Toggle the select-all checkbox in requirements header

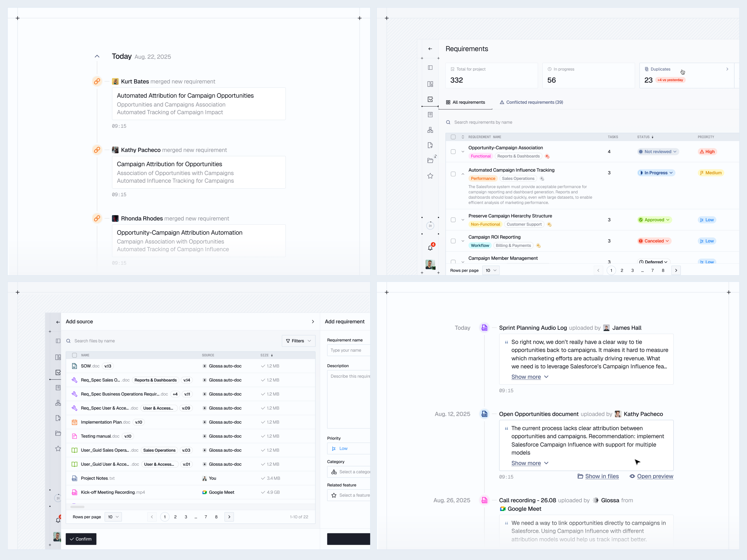pyautogui.click(x=453, y=137)
